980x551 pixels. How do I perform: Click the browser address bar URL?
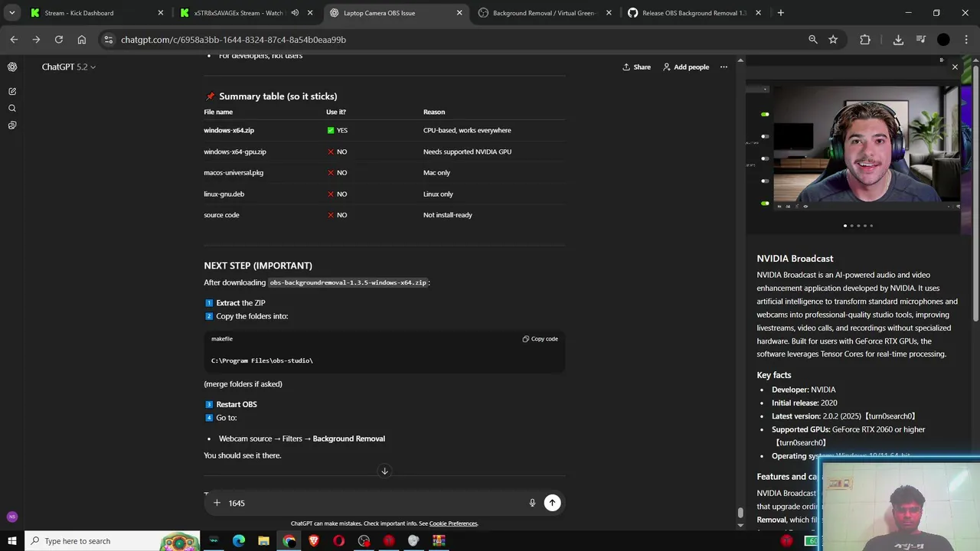[234, 40]
